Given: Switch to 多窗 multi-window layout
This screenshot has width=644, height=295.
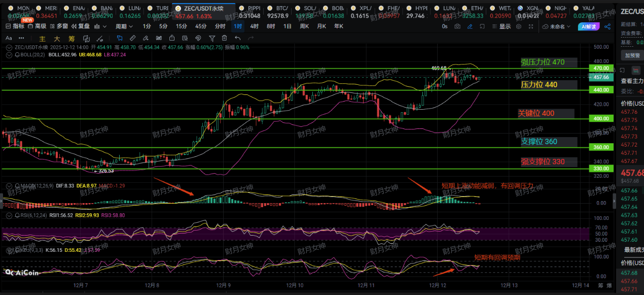Looking at the screenshot, I should pos(58,26).
